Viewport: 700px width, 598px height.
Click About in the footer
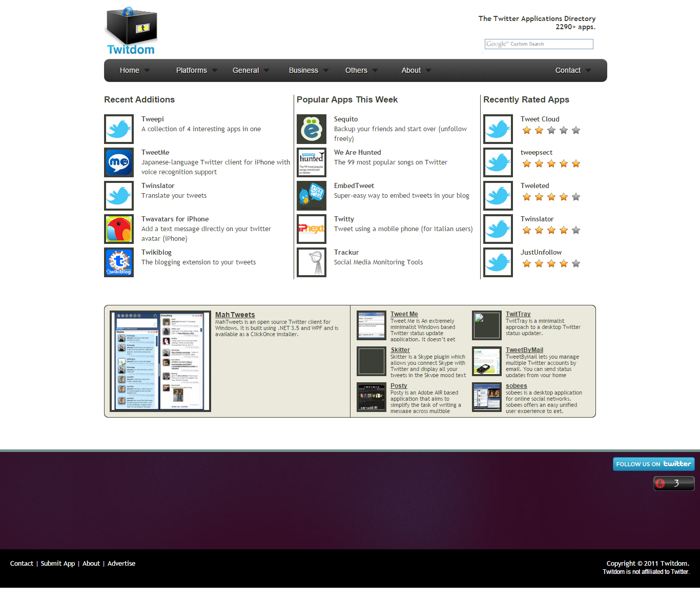point(91,563)
